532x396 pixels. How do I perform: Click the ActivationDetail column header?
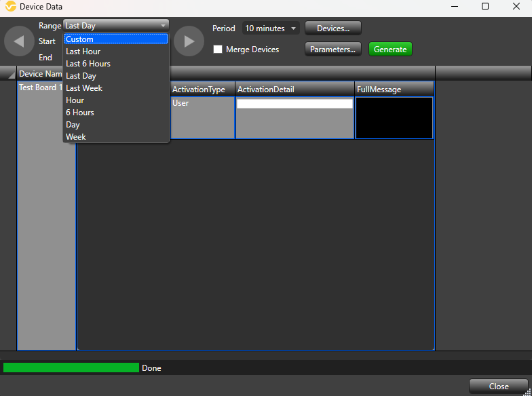[x=294, y=90]
